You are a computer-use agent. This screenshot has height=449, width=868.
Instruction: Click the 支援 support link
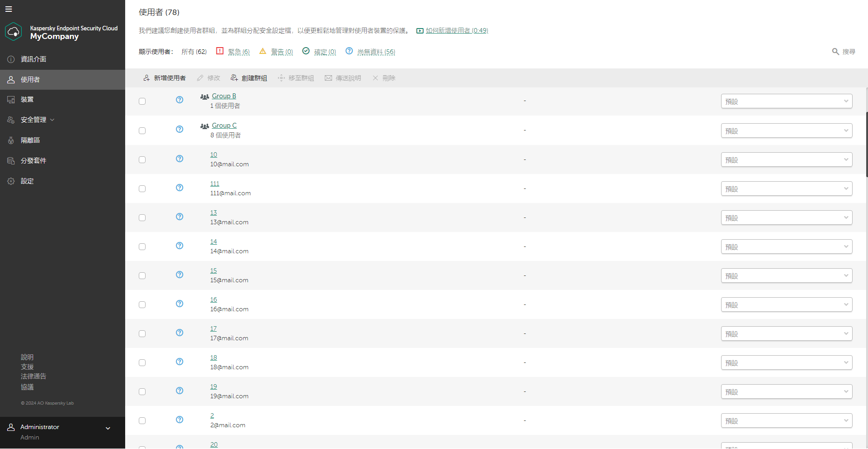(x=27, y=367)
